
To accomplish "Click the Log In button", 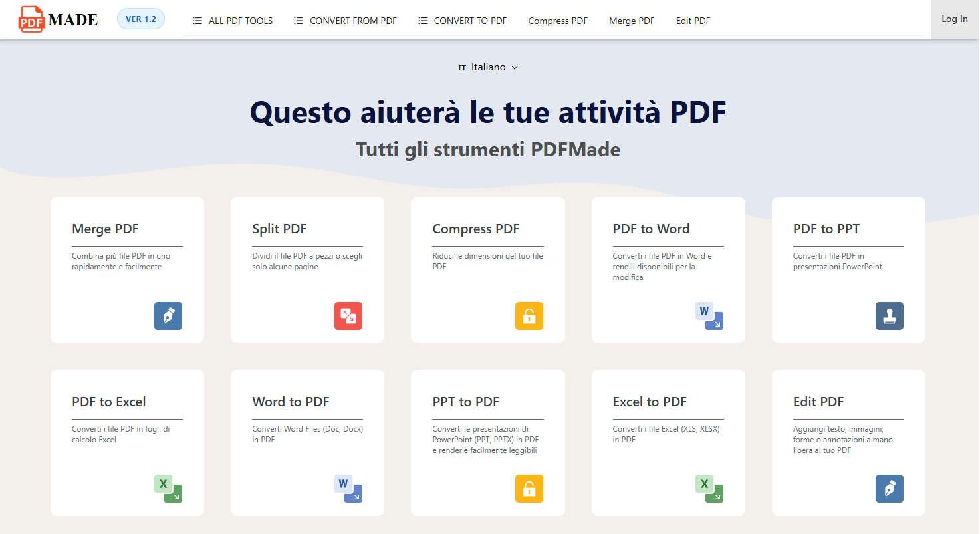I will pyautogui.click(x=955, y=19).
